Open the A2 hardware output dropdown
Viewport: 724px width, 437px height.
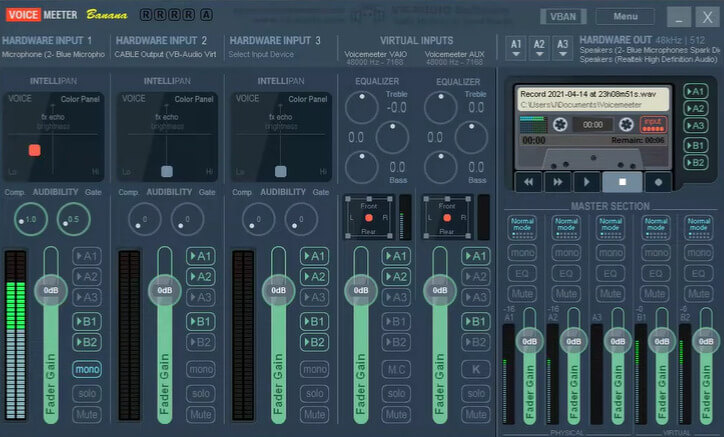click(539, 45)
